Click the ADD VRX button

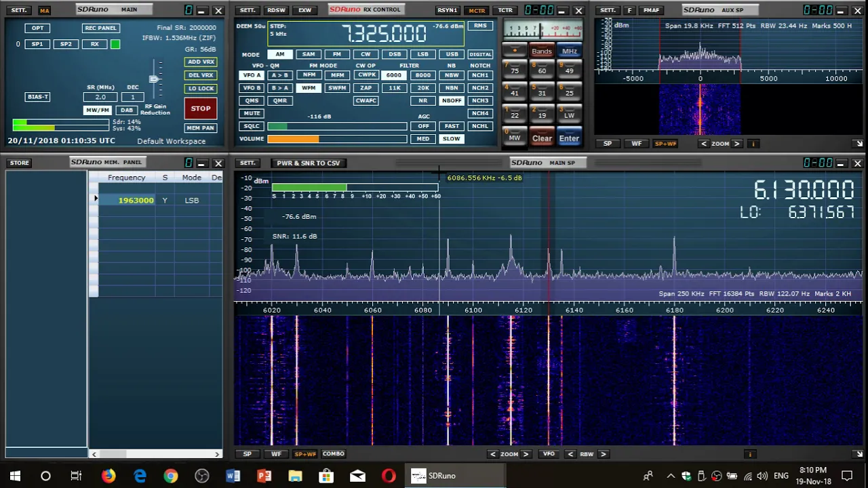201,62
